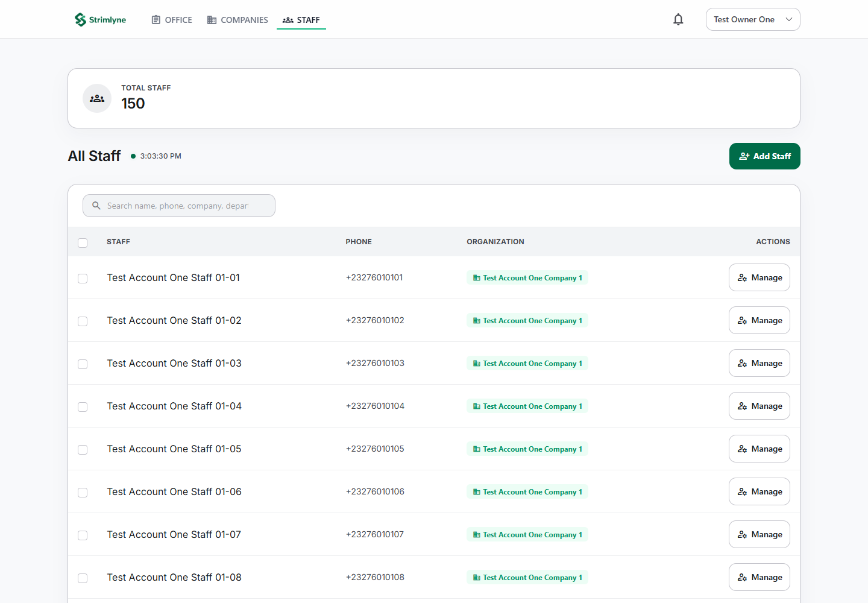
Task: Tick the Staff 01-06 checkbox
Action: point(83,492)
